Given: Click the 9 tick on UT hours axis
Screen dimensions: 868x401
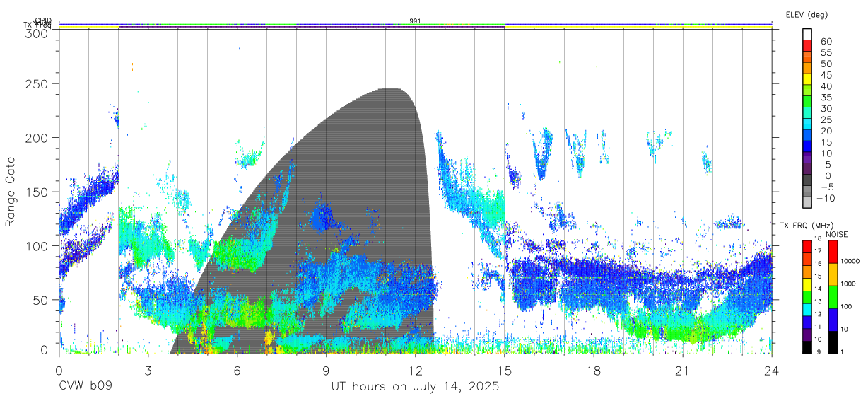Looking at the screenshot, I should 326,371.
